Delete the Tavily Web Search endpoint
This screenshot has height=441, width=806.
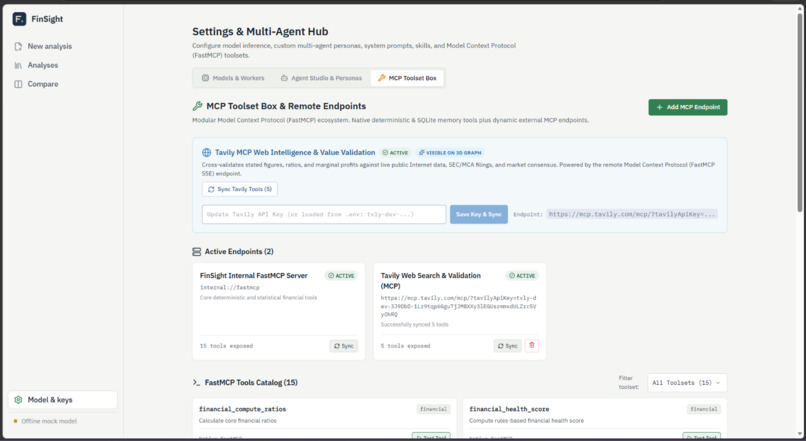pyautogui.click(x=532, y=345)
